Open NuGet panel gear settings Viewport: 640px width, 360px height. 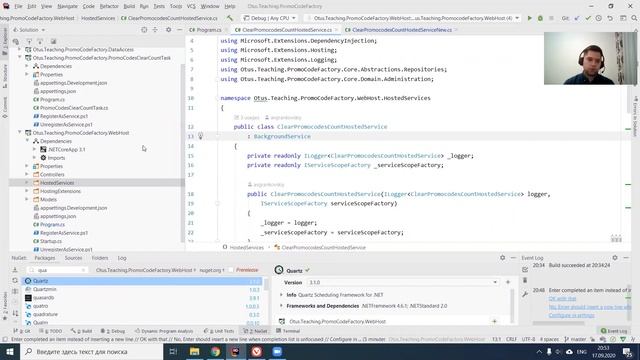click(x=502, y=258)
